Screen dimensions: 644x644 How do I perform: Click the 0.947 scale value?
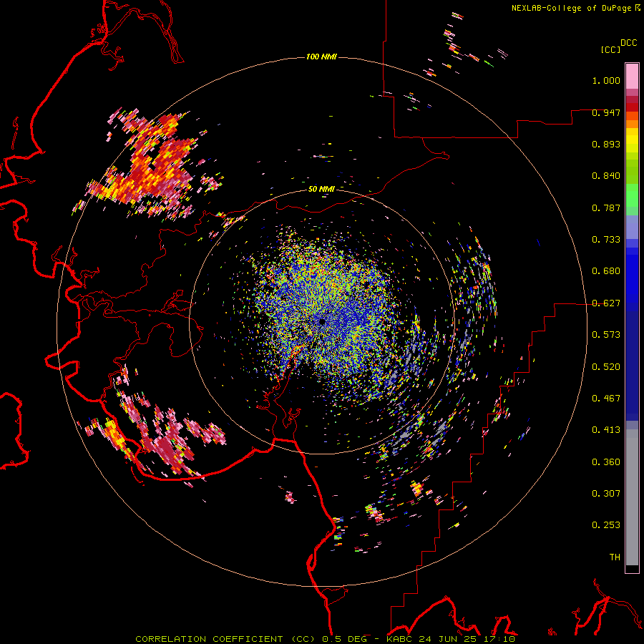pyautogui.click(x=606, y=112)
